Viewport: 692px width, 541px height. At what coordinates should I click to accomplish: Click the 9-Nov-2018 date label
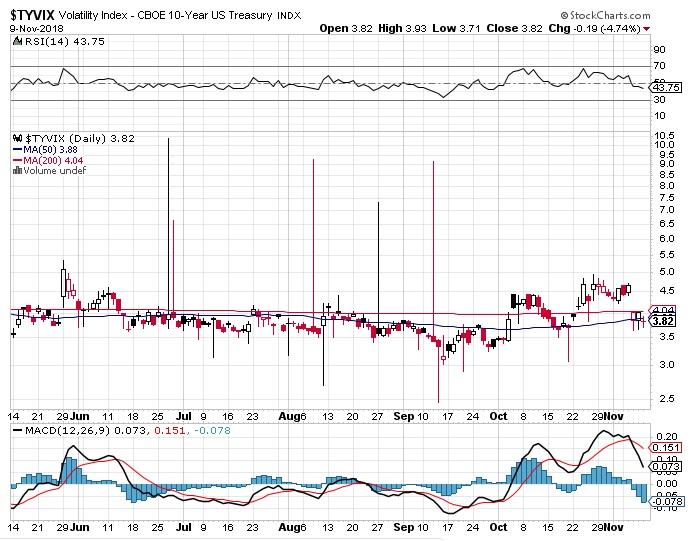pyautogui.click(x=37, y=29)
